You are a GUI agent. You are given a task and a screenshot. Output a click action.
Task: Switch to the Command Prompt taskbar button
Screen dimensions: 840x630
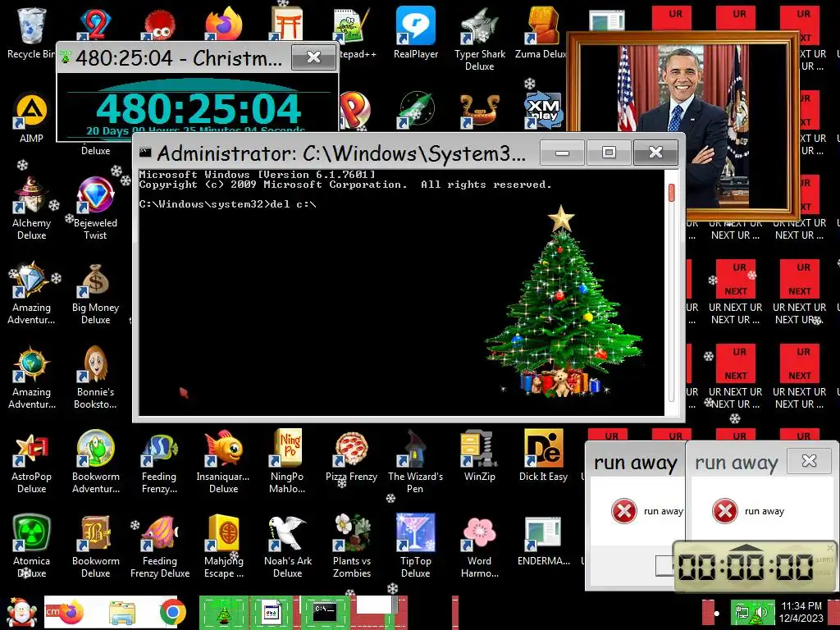(325, 612)
